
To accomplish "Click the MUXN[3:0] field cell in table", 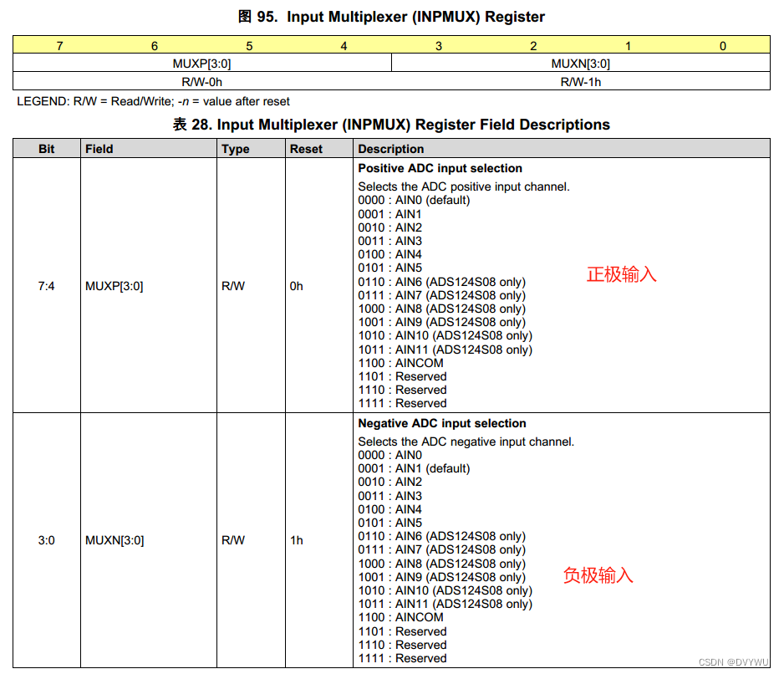I will click(x=149, y=540).
